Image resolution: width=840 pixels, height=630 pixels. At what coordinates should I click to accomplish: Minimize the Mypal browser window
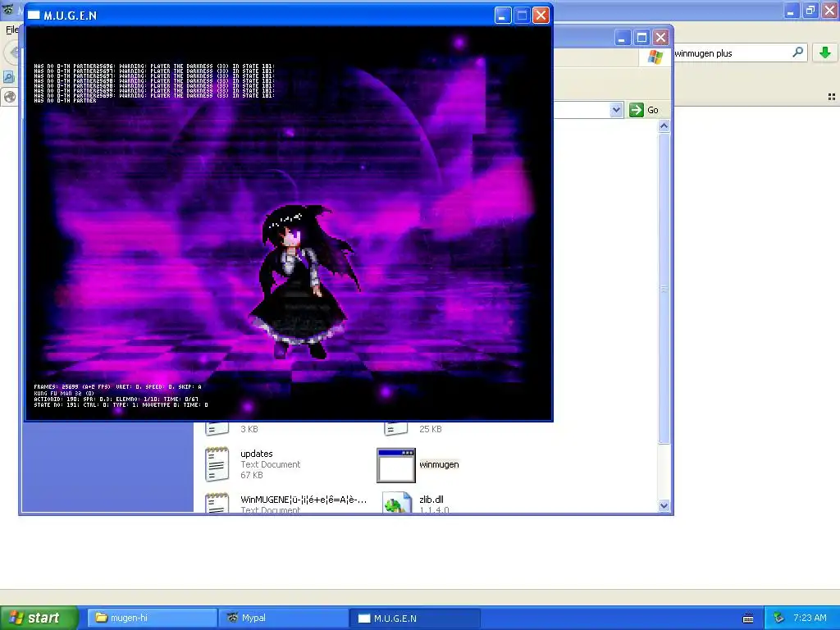pyautogui.click(x=792, y=10)
